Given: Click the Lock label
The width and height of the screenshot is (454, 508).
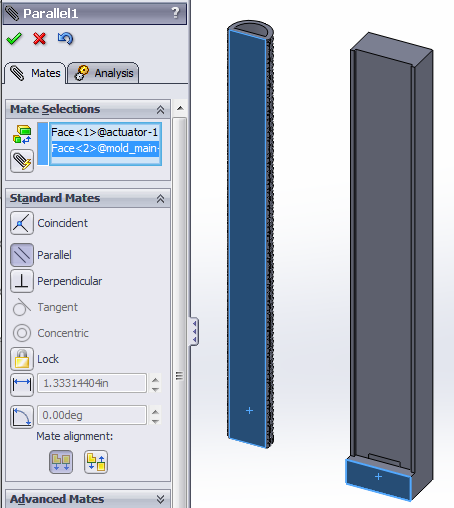Looking at the screenshot, I should coord(48,359).
